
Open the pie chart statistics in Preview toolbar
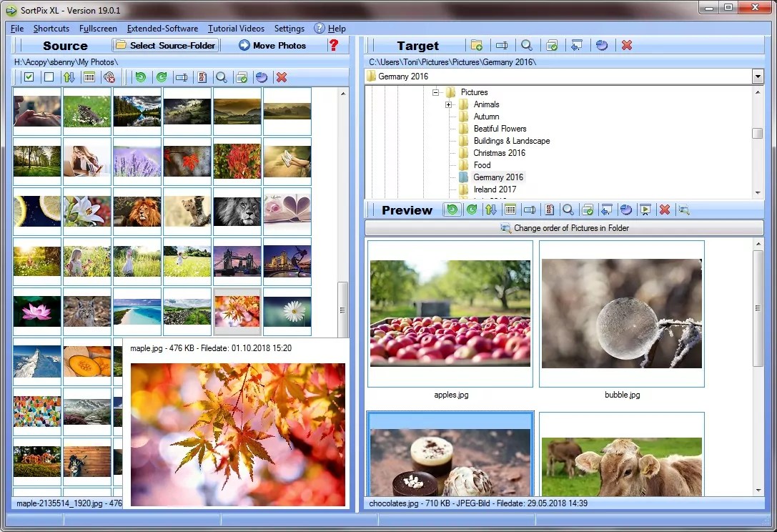(x=627, y=209)
